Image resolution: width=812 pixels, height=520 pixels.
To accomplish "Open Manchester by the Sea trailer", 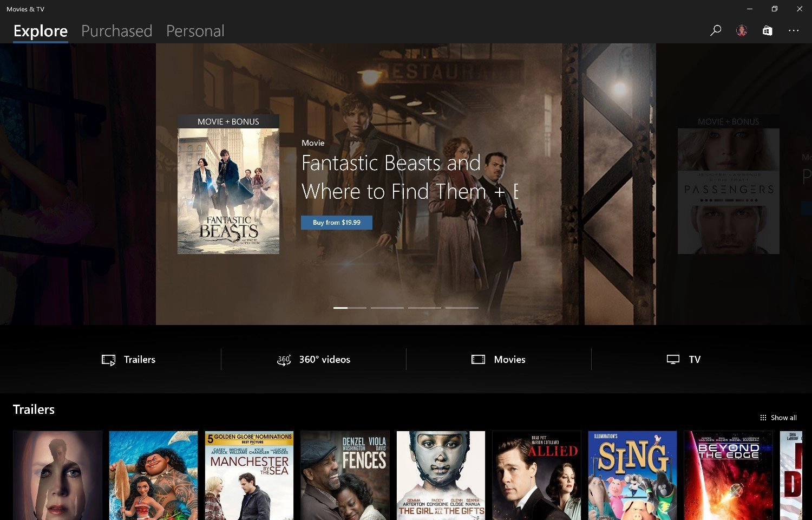I will pyautogui.click(x=249, y=476).
